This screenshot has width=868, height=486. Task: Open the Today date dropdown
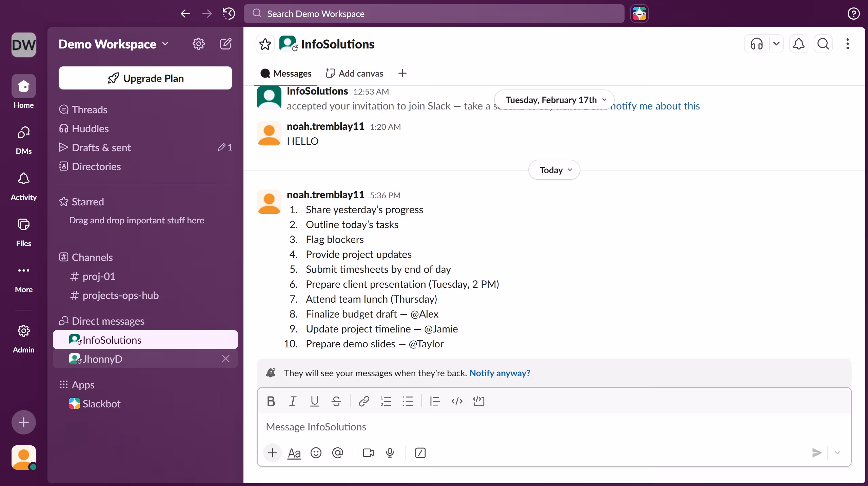[x=554, y=170]
